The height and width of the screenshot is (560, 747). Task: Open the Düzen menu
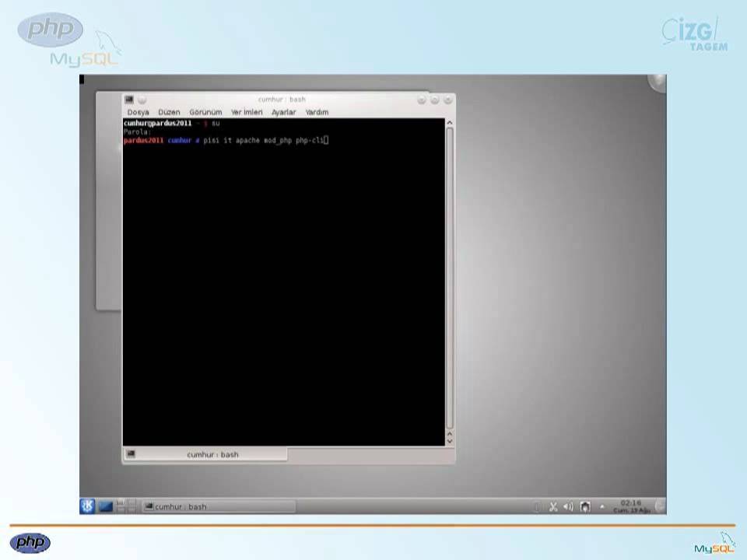point(169,112)
